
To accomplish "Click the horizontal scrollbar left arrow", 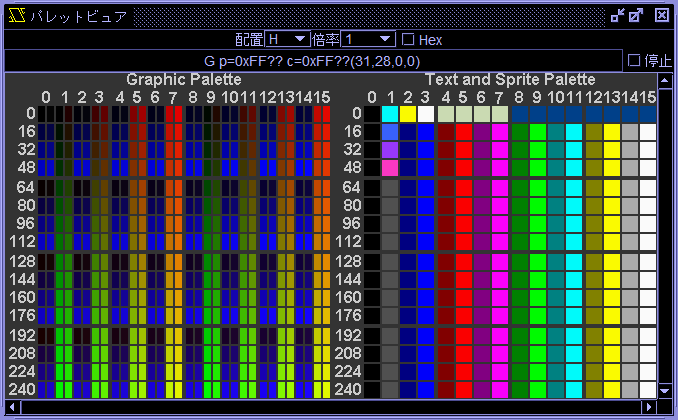I will tap(12, 407).
